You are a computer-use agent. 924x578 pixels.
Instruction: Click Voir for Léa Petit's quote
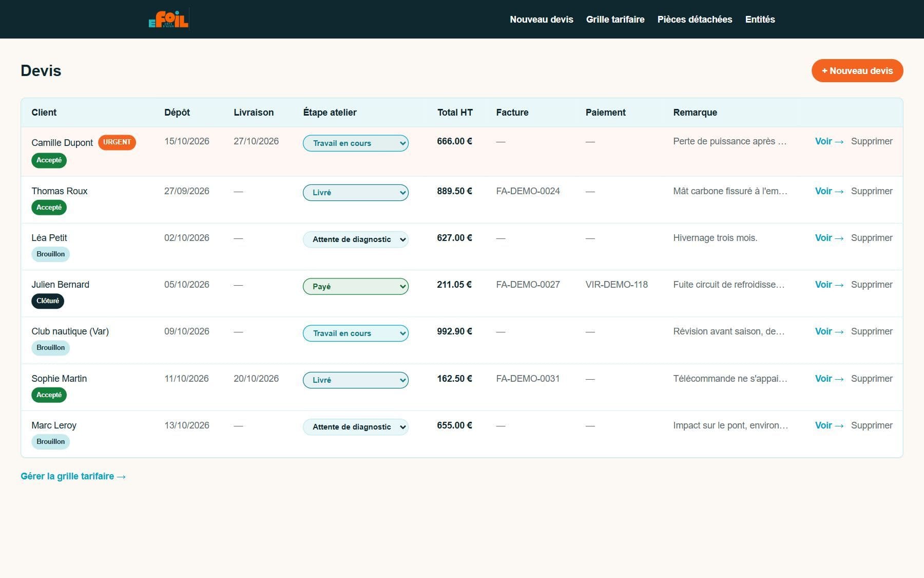829,238
